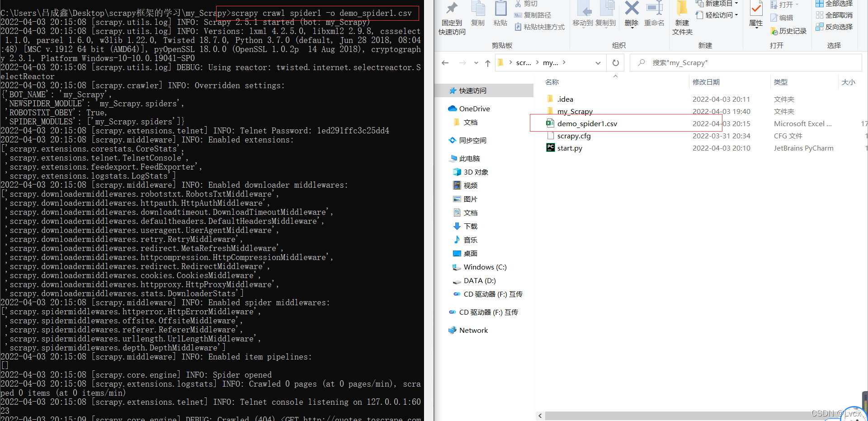This screenshot has width=868, height=421.
Task: Open the 轻松访问 (Easy access) dropdown
Action: (717, 15)
